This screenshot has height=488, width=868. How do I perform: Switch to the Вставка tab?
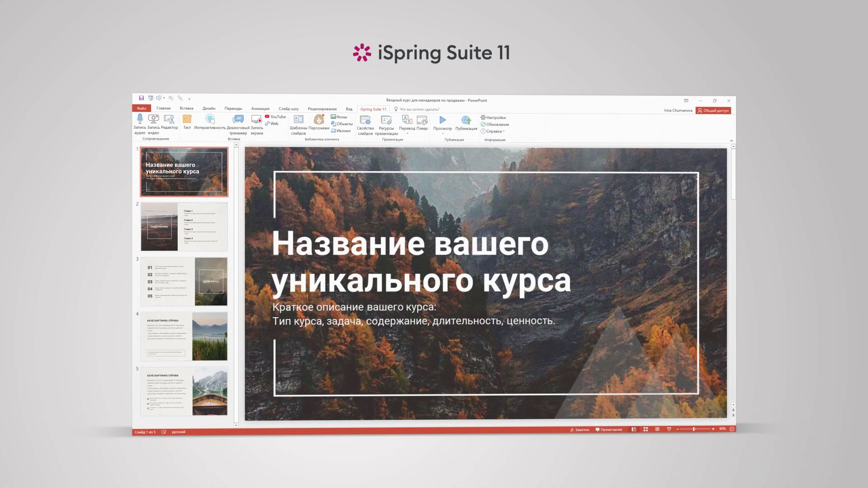point(186,108)
